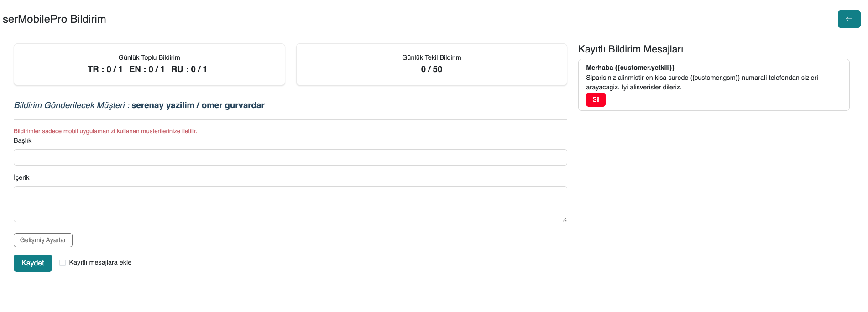Grab the İçerik textarea resize handle
Screen dimensions: 868x312
coord(565,219)
